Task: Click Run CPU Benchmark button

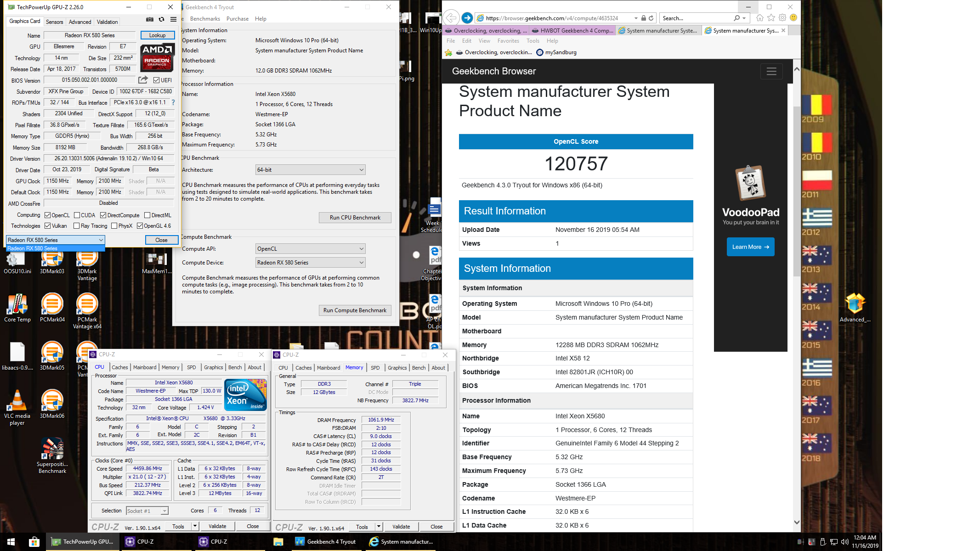Action: [x=355, y=218]
